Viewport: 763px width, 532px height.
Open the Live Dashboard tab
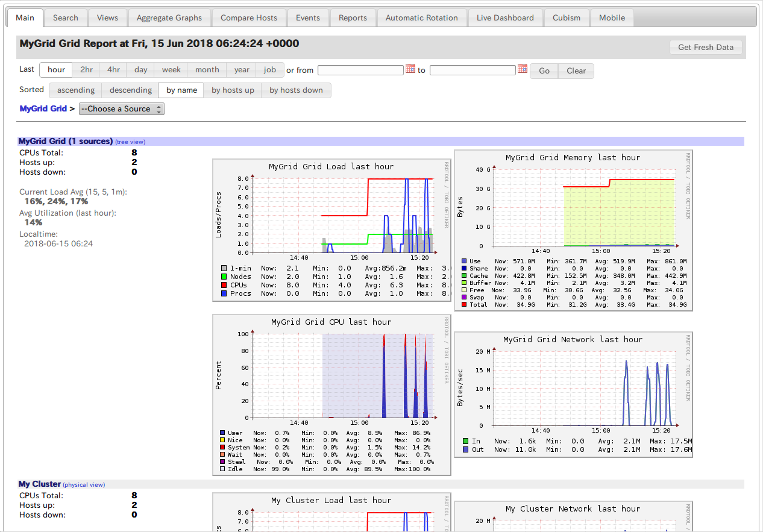[x=505, y=17]
